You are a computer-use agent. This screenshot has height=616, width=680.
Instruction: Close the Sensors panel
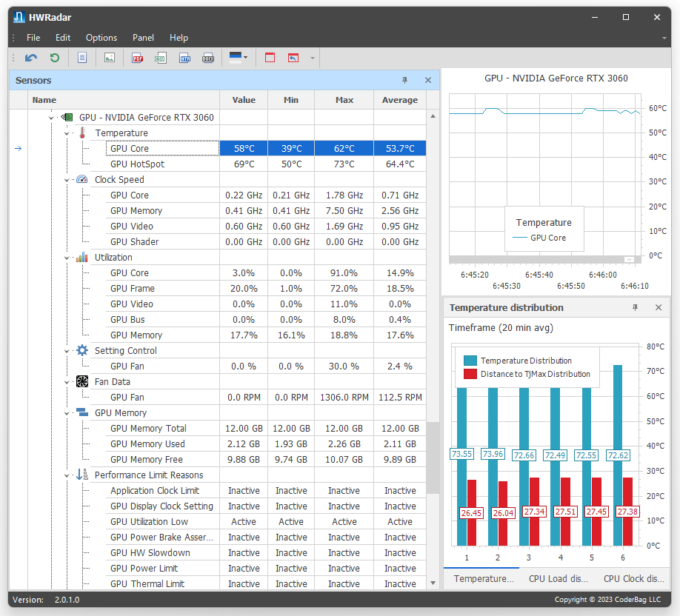[428, 80]
